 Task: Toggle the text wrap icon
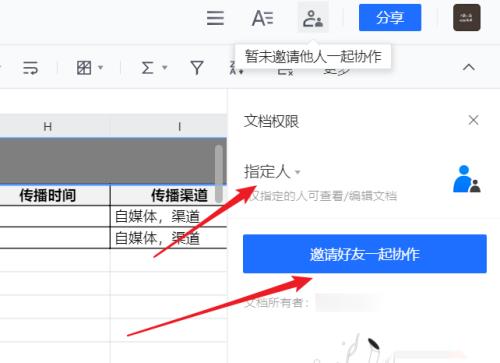click(x=30, y=68)
